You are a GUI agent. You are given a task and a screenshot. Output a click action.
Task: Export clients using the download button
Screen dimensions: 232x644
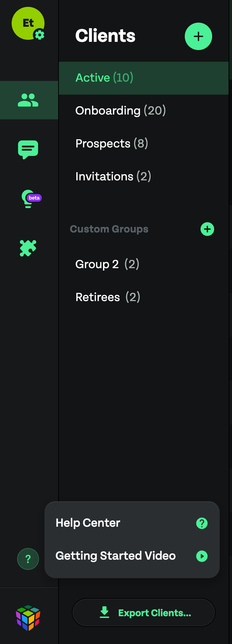click(143, 612)
